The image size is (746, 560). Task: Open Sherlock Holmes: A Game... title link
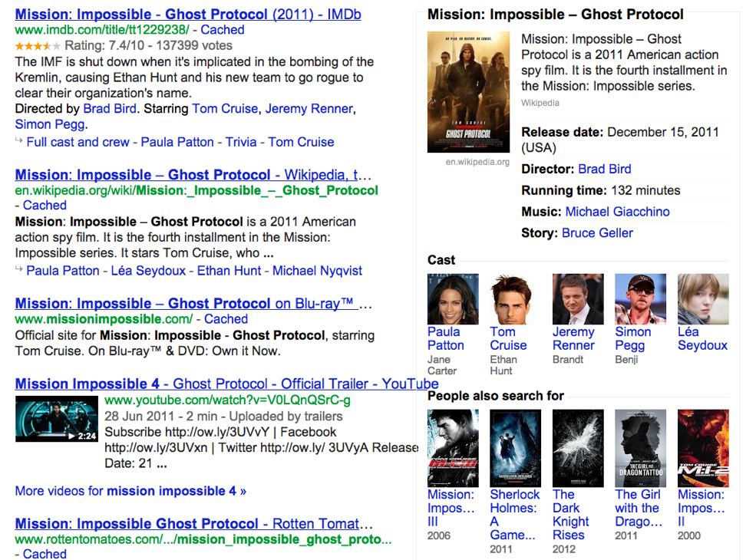click(515, 515)
